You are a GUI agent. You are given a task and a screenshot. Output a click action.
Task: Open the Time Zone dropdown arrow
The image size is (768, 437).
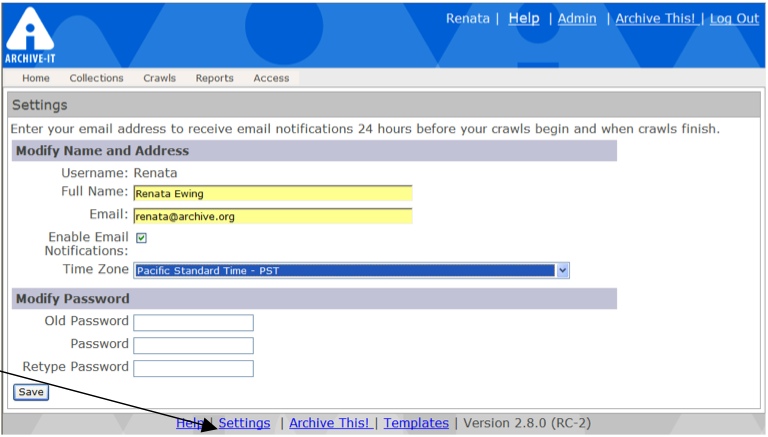tap(562, 270)
